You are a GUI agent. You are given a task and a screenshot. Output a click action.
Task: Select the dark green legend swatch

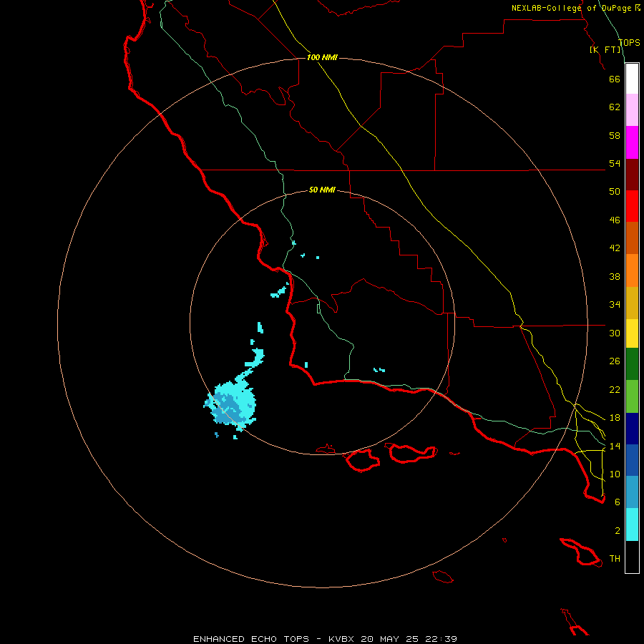tap(632, 364)
